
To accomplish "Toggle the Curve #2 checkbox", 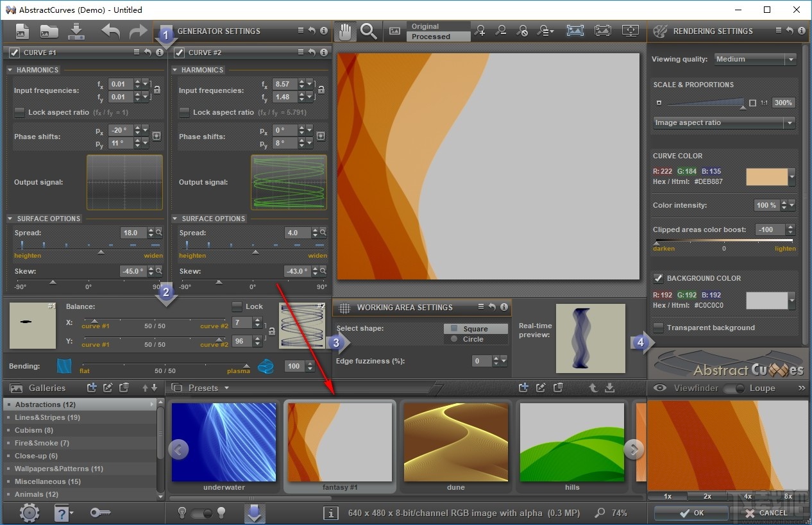I will point(180,53).
